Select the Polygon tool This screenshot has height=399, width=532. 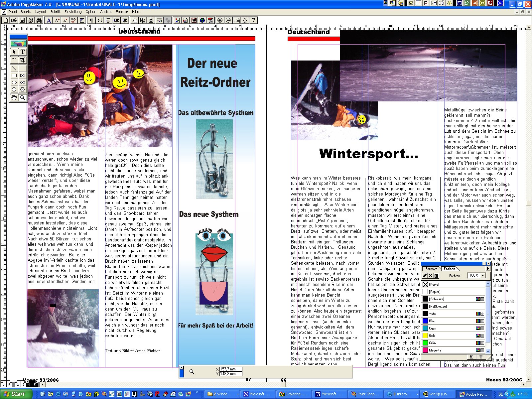[14, 89]
